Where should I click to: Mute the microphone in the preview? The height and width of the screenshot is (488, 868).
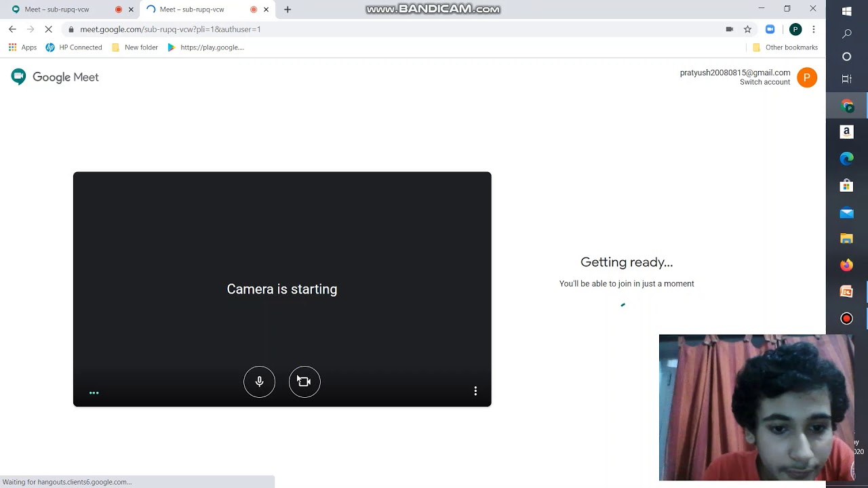click(x=259, y=382)
